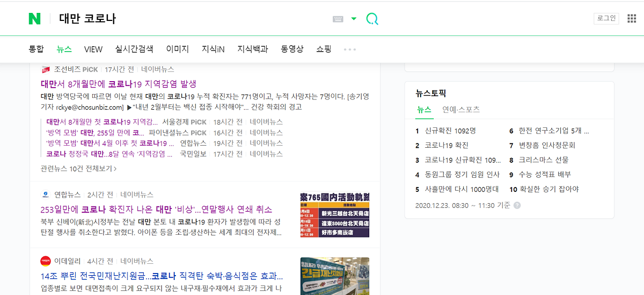Select the 뉴스 search tab

click(64, 49)
